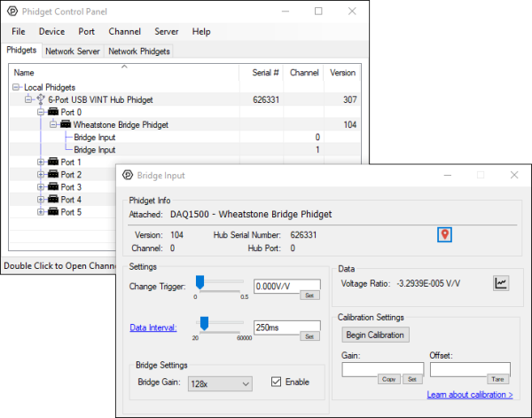This screenshot has width=532, height=418.
Task: Click the Phidget logo in Bridge Input title bar
Action: coord(128,175)
